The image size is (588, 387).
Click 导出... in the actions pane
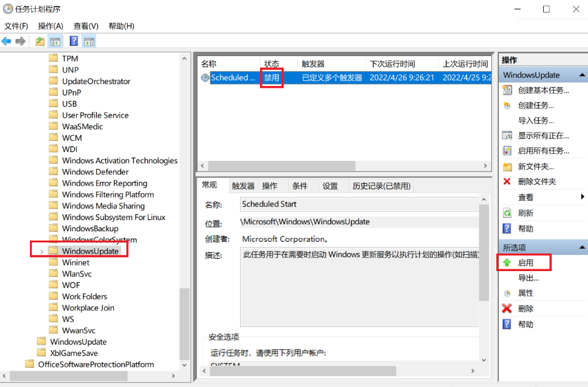point(528,278)
